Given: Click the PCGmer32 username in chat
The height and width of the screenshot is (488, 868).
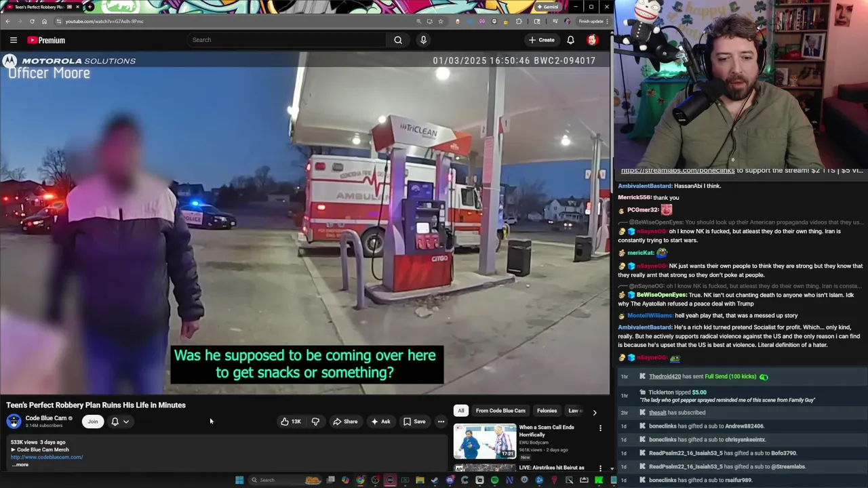Looking at the screenshot, I should point(643,210).
